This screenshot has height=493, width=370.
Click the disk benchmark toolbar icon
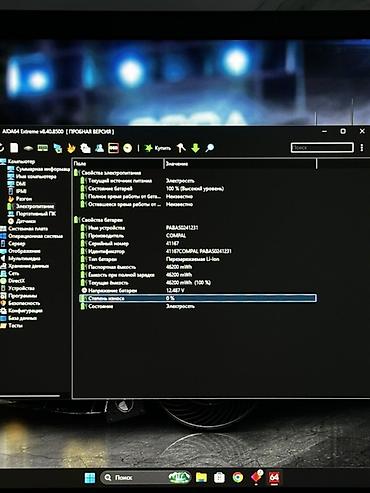pyautogui.click(x=28, y=148)
